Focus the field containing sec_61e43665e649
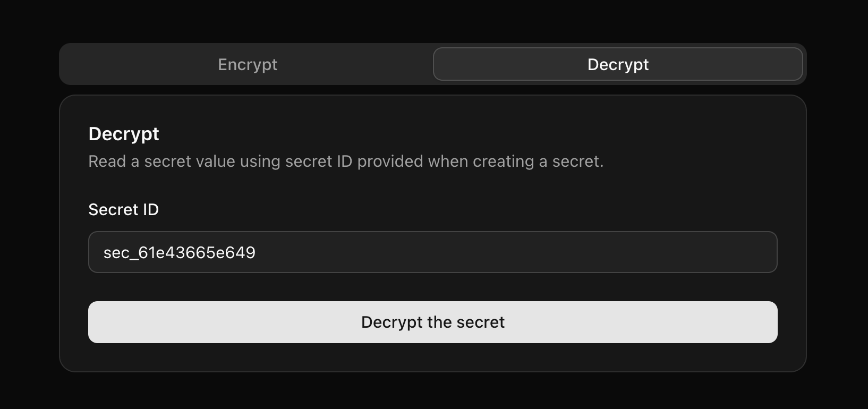The height and width of the screenshot is (409, 868). point(432,252)
